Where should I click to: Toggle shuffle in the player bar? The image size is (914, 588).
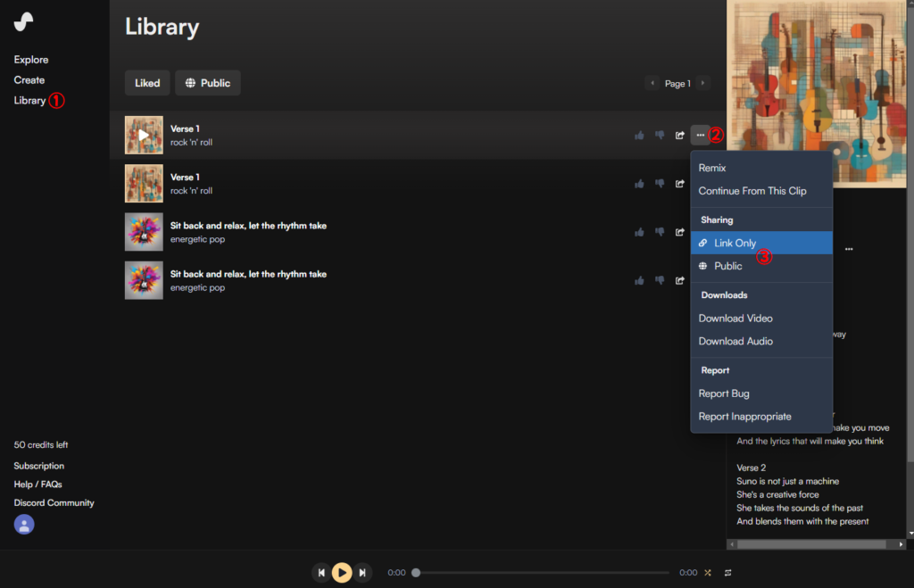pyautogui.click(x=708, y=573)
